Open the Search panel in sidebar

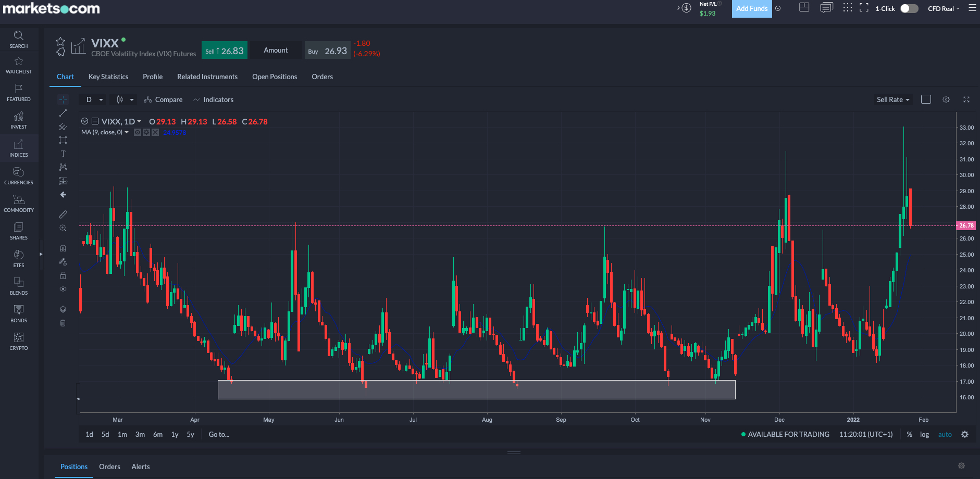pos(19,40)
